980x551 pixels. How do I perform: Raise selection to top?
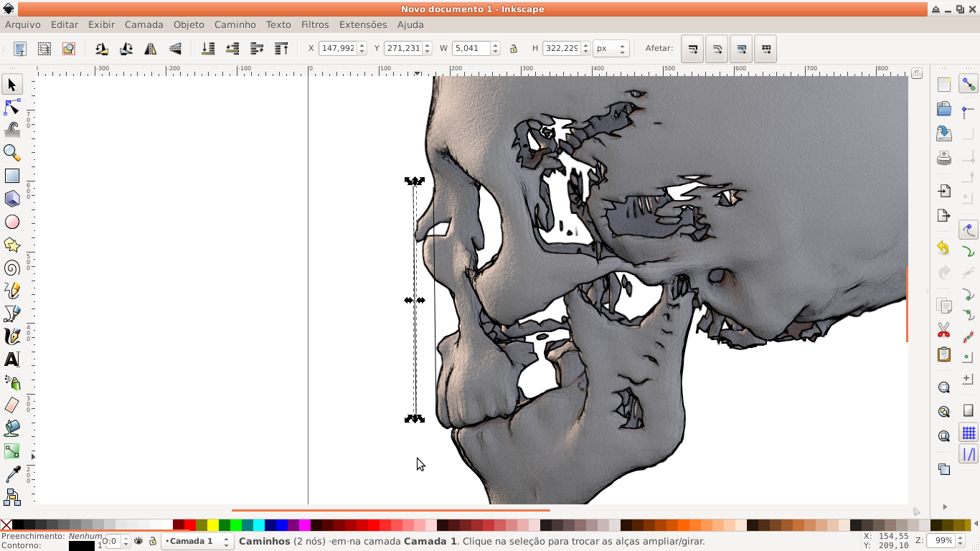[281, 49]
